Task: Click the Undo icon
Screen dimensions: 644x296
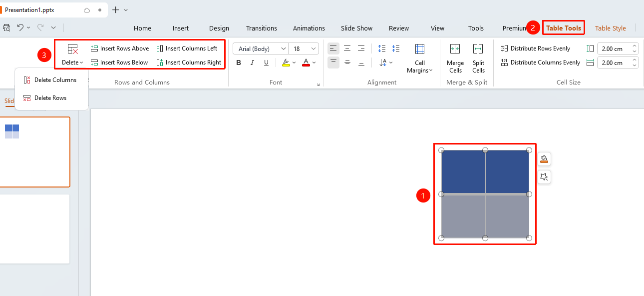Action: (20, 27)
